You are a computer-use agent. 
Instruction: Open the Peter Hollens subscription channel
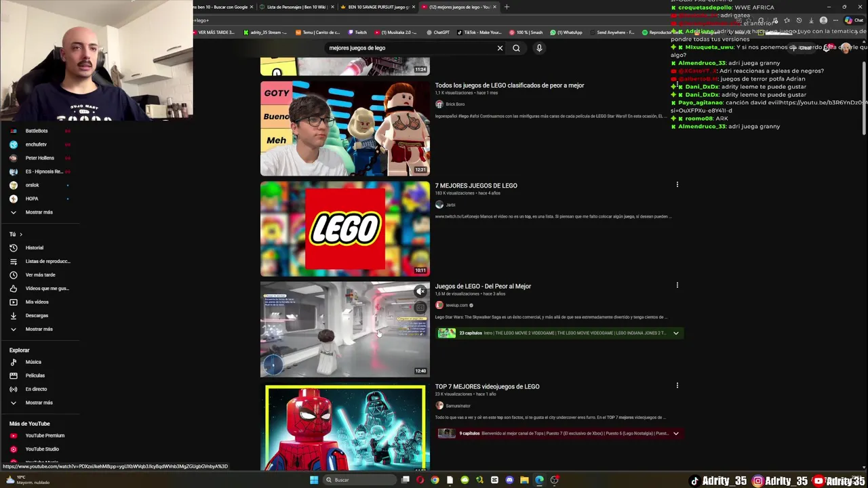pos(40,158)
